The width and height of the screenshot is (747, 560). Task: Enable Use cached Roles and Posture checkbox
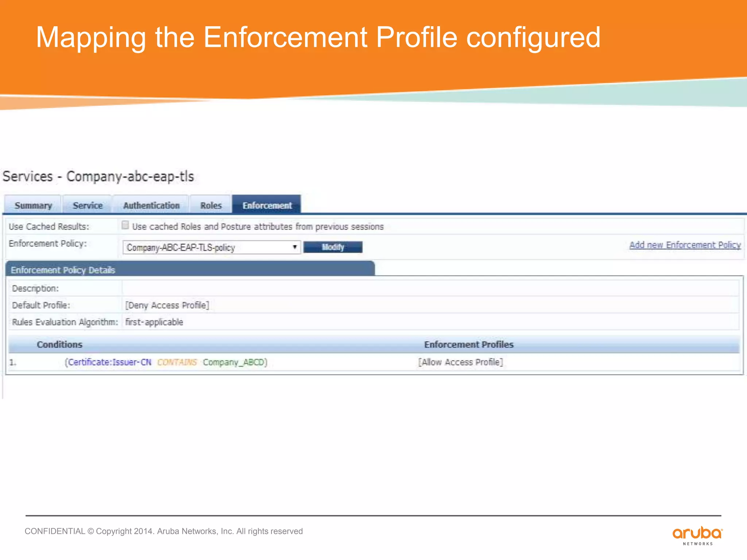click(125, 225)
